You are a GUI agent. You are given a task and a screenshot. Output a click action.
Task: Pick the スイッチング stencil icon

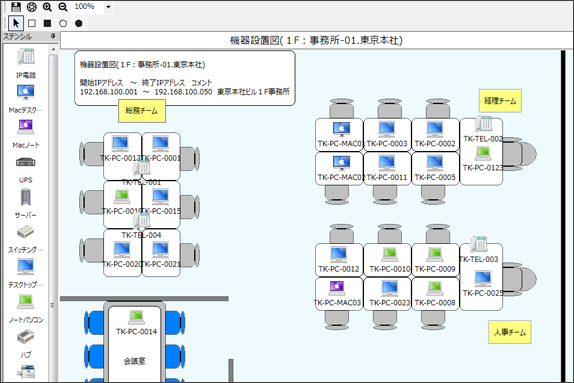point(26,232)
